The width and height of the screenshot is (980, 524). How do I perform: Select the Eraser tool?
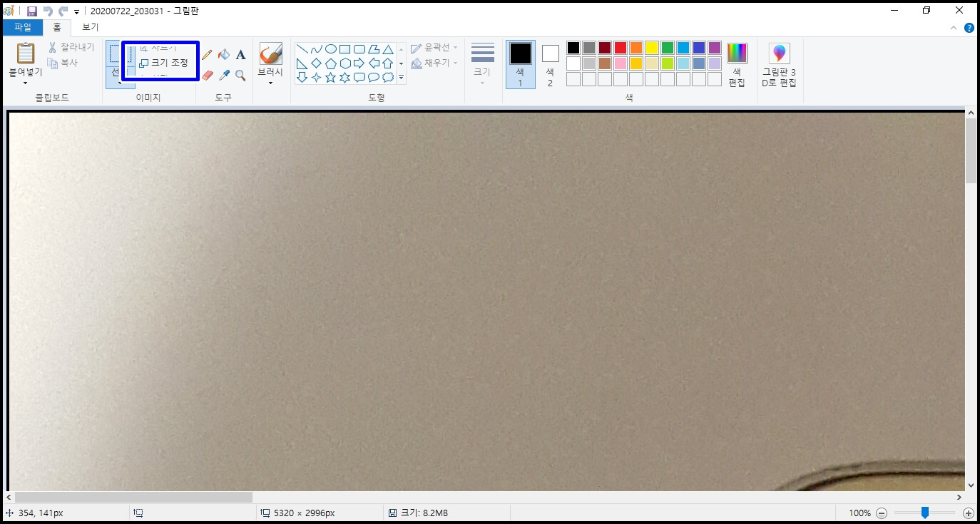pos(207,75)
